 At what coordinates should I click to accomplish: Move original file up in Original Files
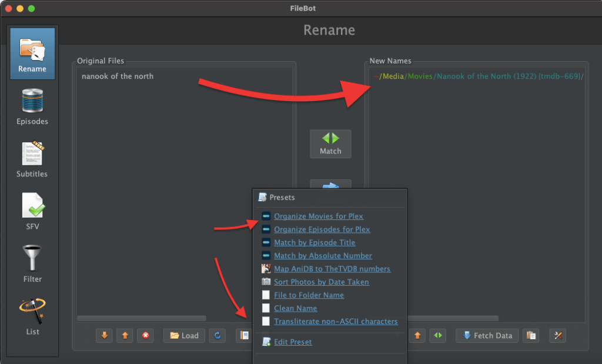125,336
